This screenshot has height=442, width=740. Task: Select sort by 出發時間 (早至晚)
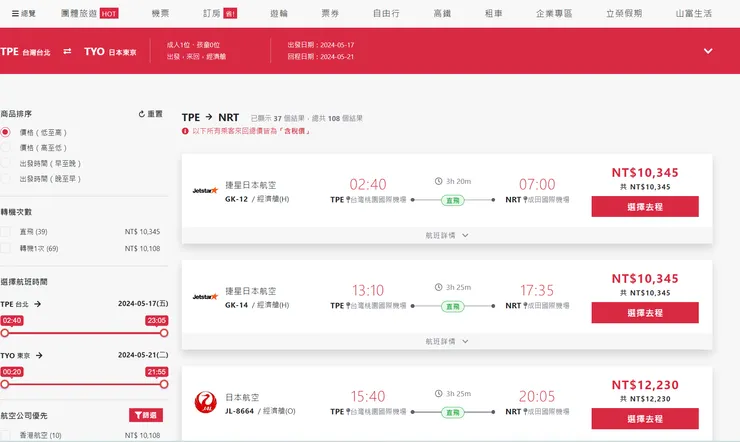pyautogui.click(x=6, y=163)
